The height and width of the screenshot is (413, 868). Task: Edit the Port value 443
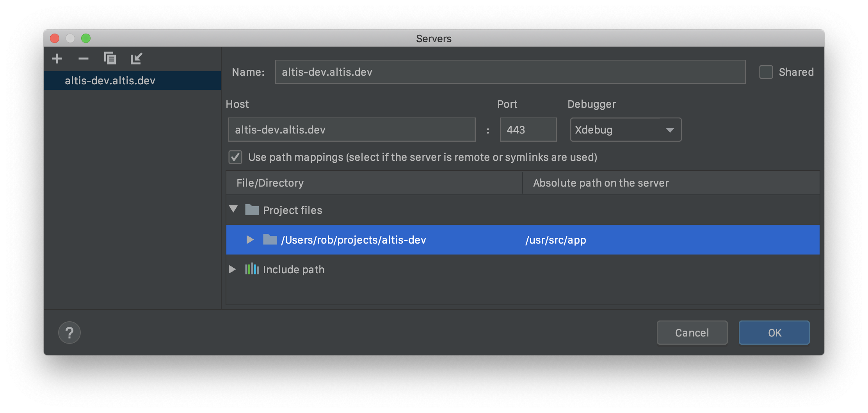tap(528, 129)
